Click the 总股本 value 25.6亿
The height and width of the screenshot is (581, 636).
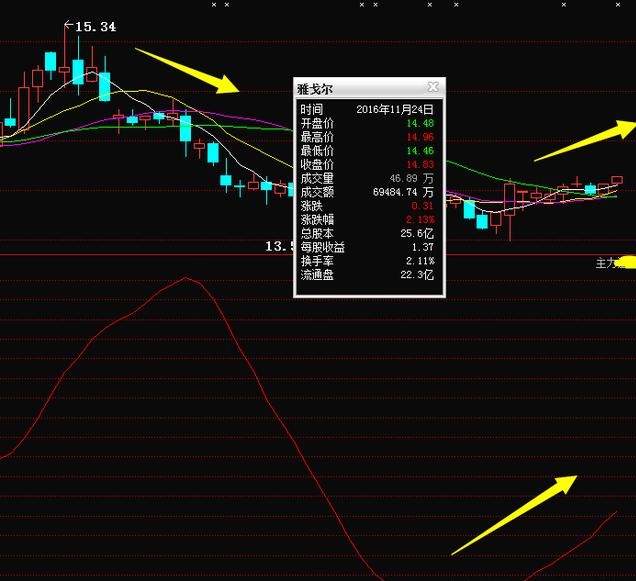pos(418,233)
